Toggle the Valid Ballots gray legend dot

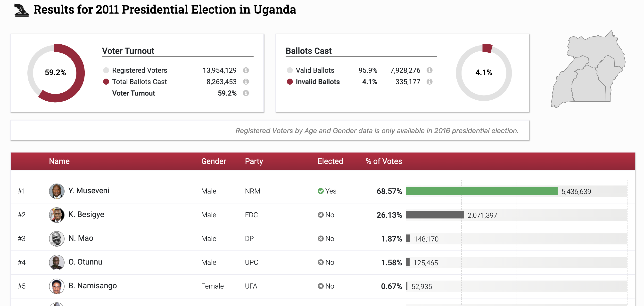coord(290,70)
